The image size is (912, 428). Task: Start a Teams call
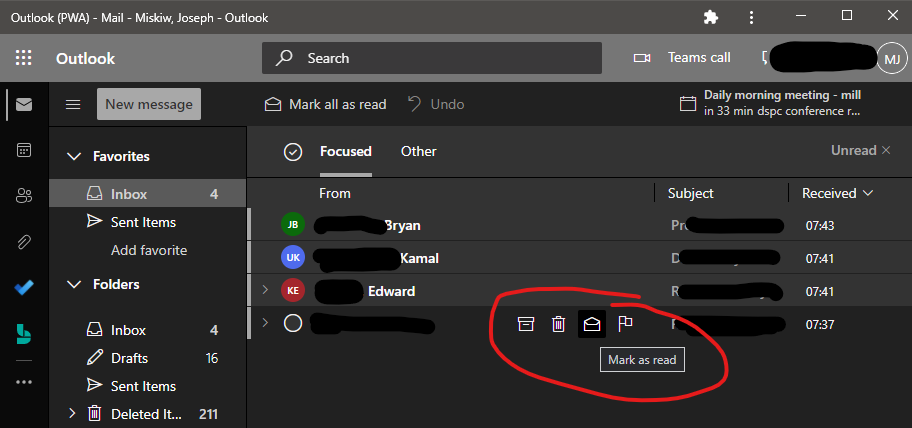point(699,58)
